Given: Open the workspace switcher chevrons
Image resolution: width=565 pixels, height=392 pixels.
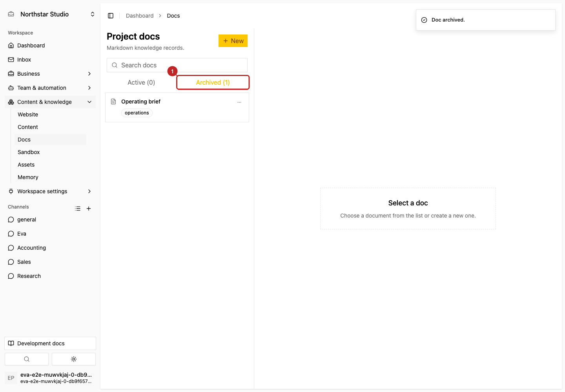Looking at the screenshot, I should (x=93, y=14).
